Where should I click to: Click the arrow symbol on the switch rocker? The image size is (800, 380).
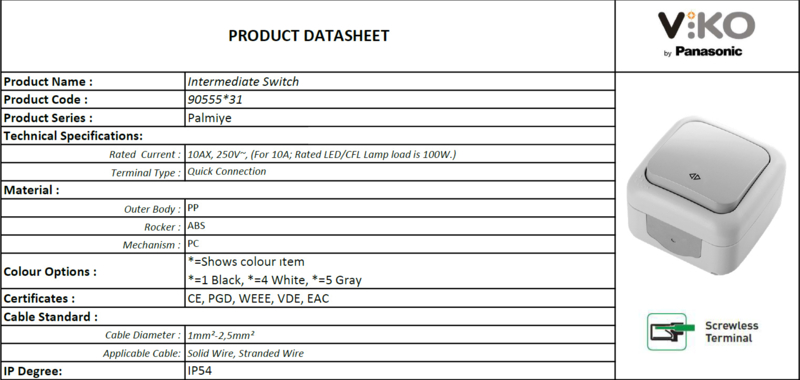pyautogui.click(x=694, y=176)
